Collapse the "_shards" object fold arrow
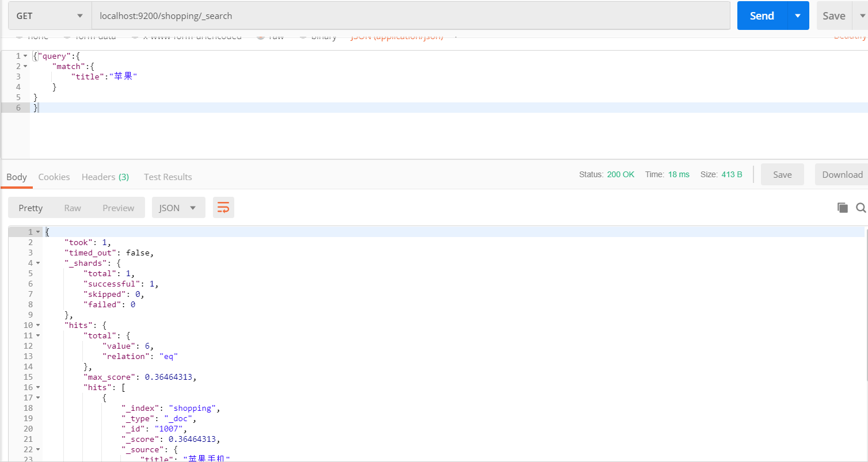Screen dimensions: 868x462 [x=38, y=263]
